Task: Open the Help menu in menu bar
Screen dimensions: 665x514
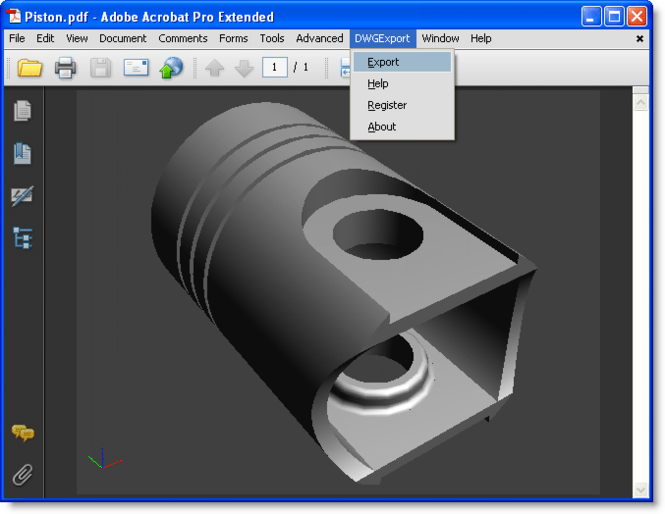Action: tap(481, 38)
